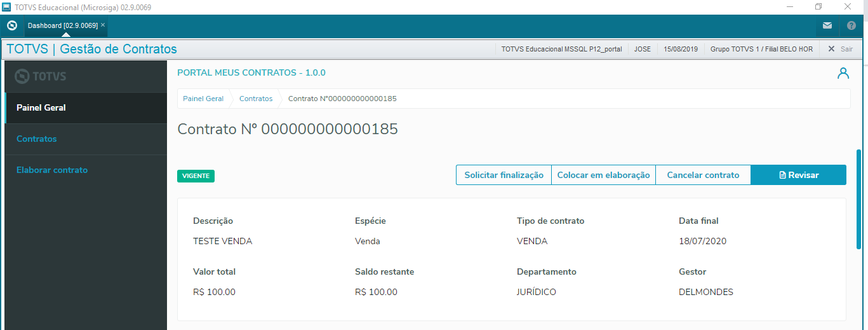The width and height of the screenshot is (868, 330).
Task: Click the Tipo de contrato value VENDA
Action: [532, 241]
